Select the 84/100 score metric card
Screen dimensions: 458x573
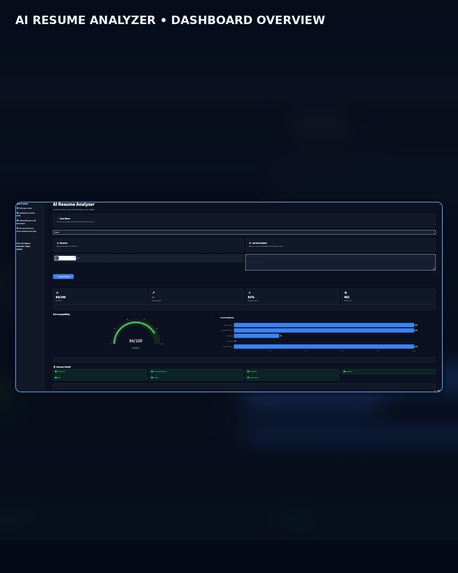100,296
